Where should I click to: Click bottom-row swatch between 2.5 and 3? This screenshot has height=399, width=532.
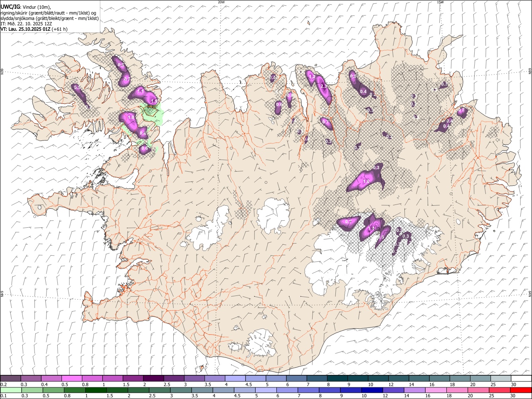pyautogui.click(x=160, y=390)
